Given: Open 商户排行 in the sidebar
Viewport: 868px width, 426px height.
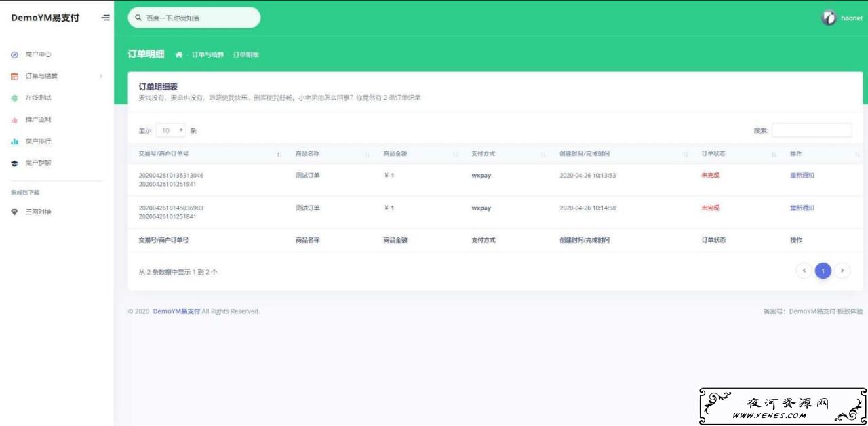Looking at the screenshot, I should (x=38, y=142).
